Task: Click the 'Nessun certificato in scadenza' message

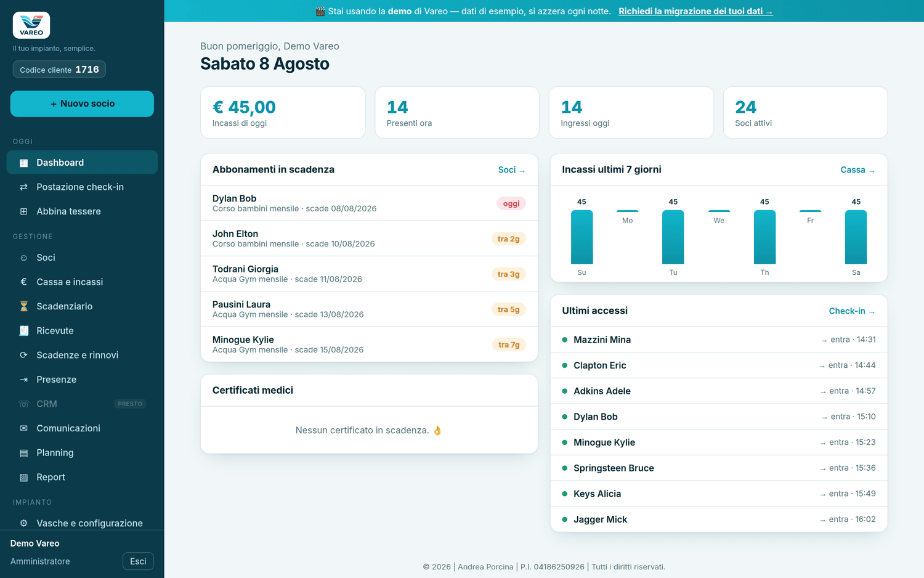Action: point(369,430)
